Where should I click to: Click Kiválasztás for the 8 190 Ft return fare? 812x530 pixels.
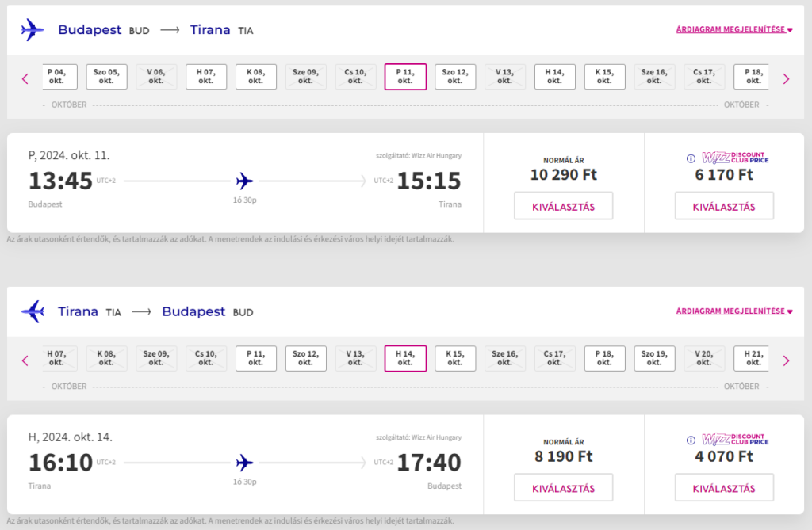click(563, 488)
